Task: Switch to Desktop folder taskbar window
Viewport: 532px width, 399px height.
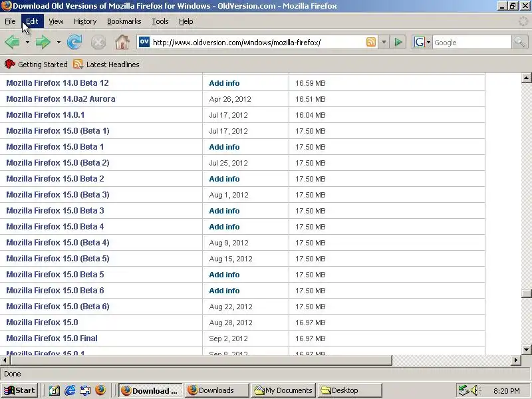Action: tap(350, 390)
